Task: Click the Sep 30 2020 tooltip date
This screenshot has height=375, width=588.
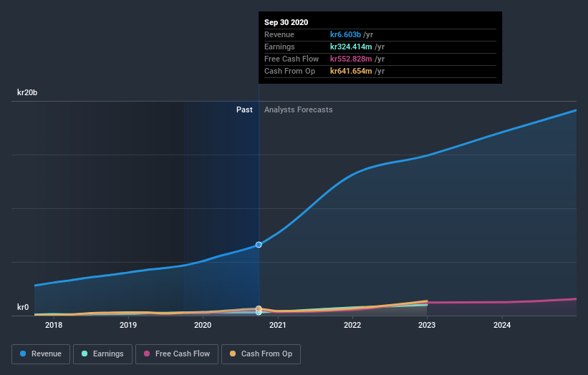Action: coord(286,22)
